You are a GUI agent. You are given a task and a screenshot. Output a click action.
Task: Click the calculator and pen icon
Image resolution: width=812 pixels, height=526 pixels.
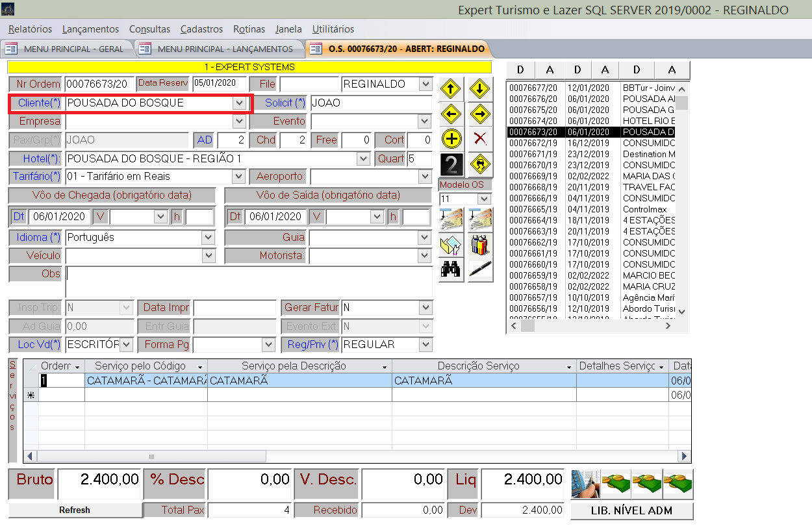pos(585,484)
